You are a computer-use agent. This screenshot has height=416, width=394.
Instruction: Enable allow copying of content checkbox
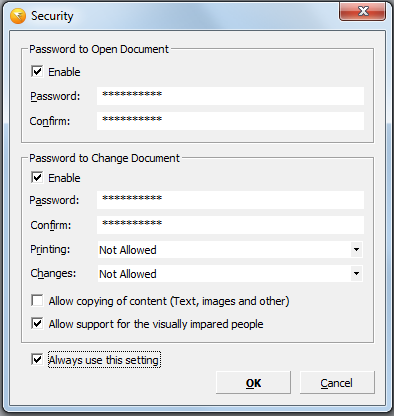click(37, 300)
